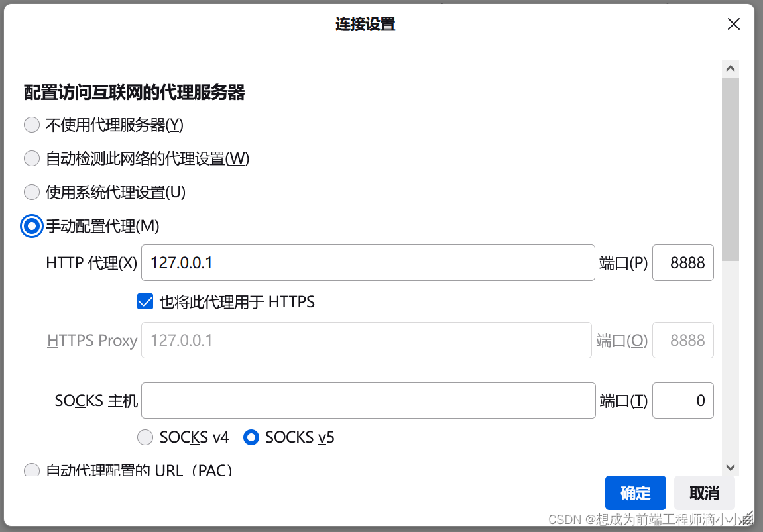Select 自动检测此网络的代理设置 option
This screenshot has width=763, height=532.
click(31, 158)
